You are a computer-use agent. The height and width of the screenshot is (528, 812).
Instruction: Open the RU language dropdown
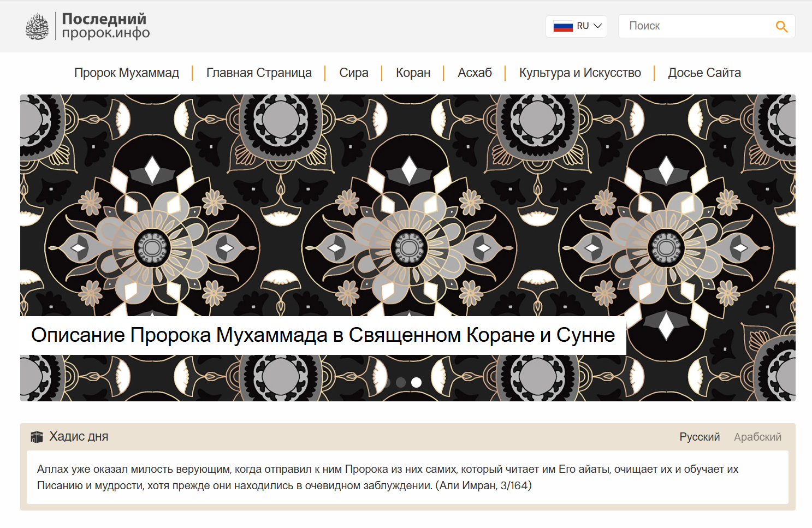point(582,26)
